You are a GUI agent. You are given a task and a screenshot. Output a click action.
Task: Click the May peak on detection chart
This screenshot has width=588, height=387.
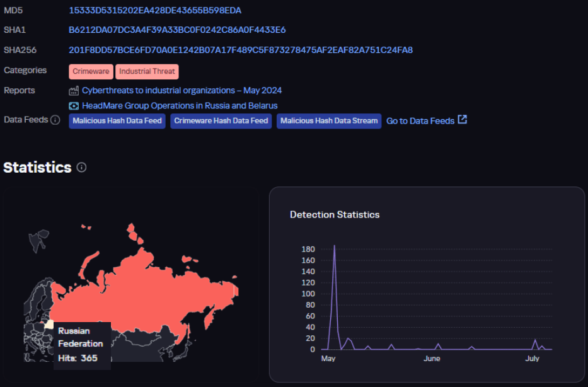coord(334,246)
